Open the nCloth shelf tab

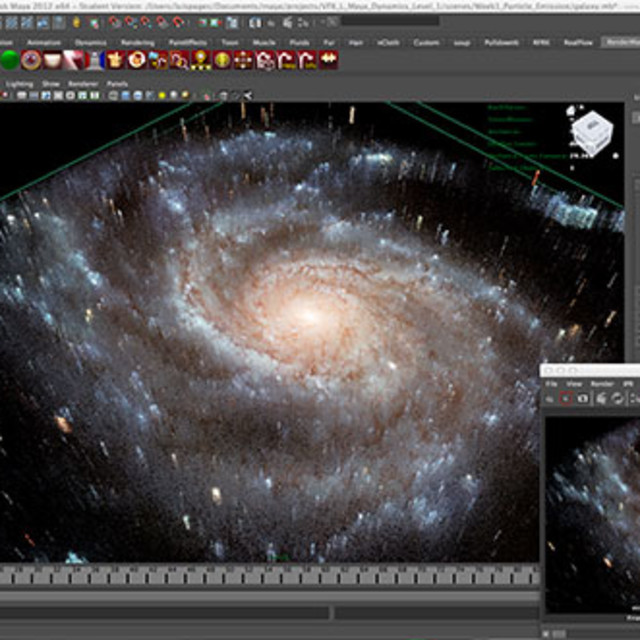(x=387, y=42)
